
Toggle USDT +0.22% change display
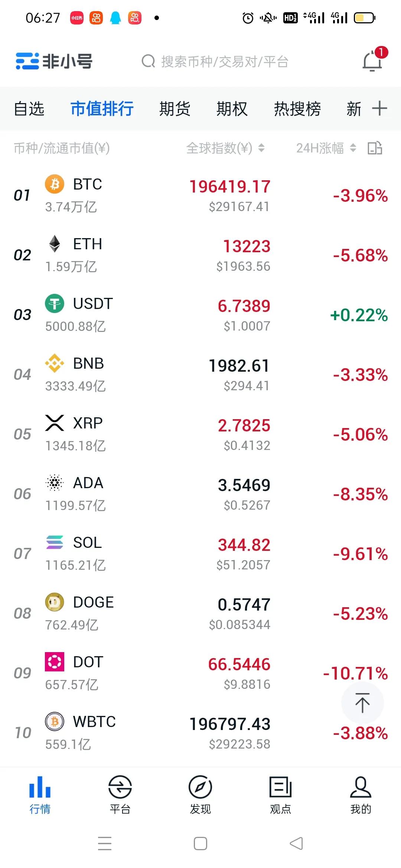359,315
